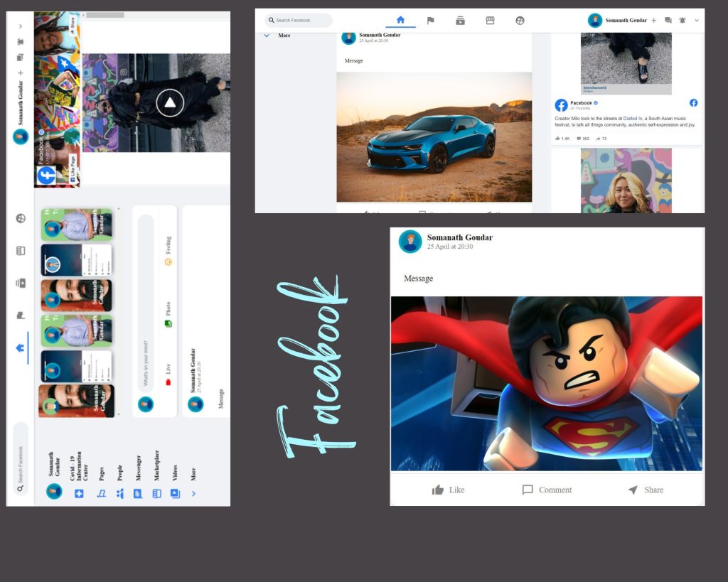728x582 pixels.
Task: Click 1.4K likes count on sponsored post
Action: coord(562,139)
